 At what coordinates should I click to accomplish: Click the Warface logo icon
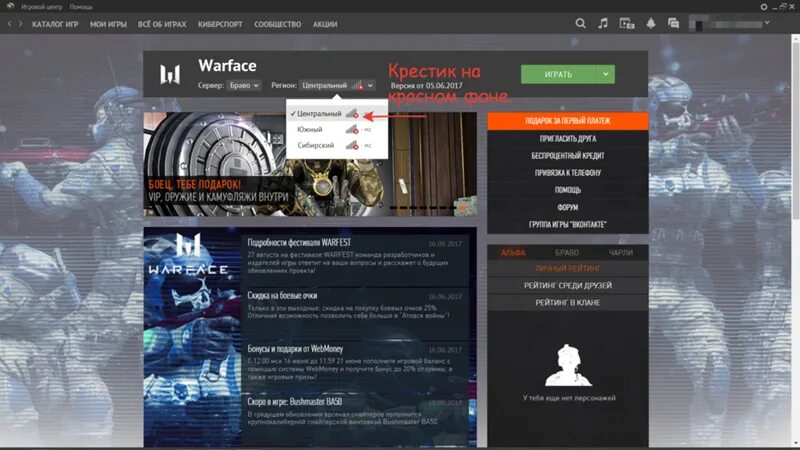(170, 74)
